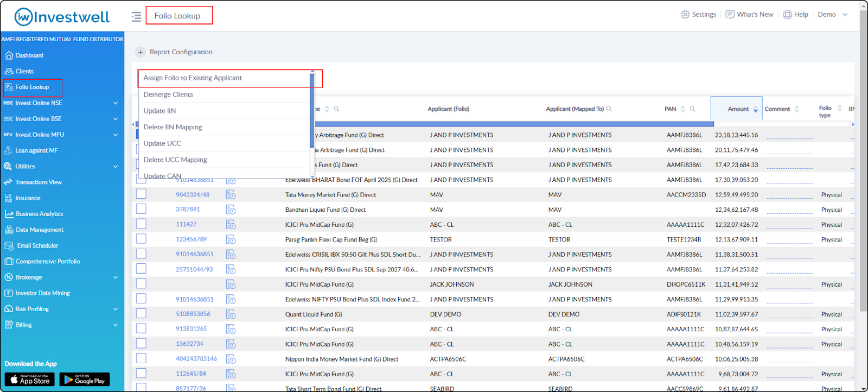Search the Applicant (Mapped To) column
868x392 pixels.
pyautogui.click(x=609, y=109)
